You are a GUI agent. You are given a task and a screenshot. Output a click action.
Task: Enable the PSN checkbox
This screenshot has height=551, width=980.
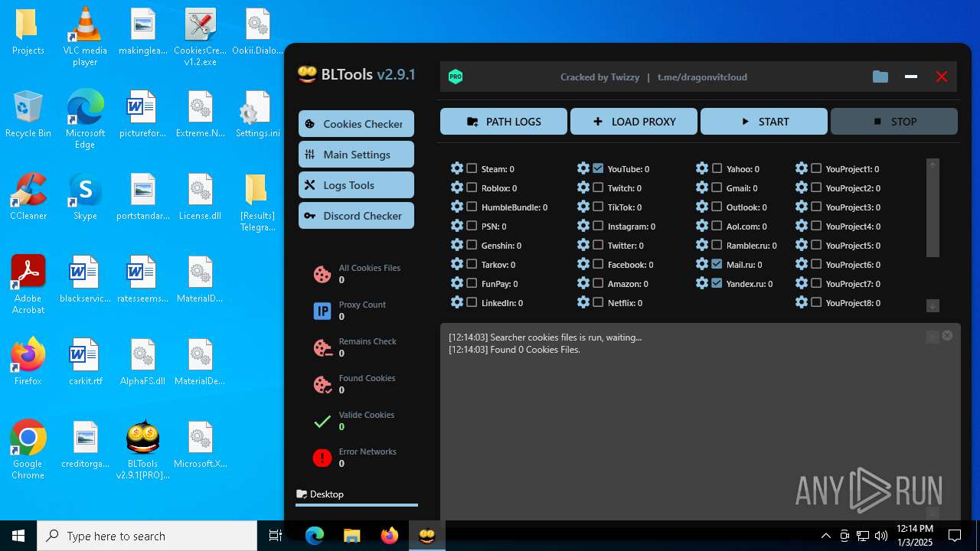(472, 226)
